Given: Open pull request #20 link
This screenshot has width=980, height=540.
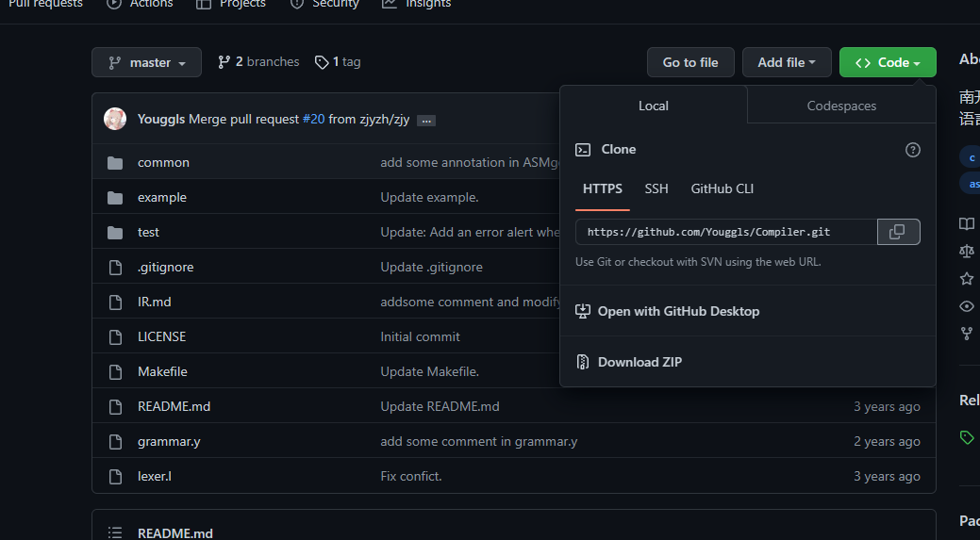Looking at the screenshot, I should pos(313,120).
